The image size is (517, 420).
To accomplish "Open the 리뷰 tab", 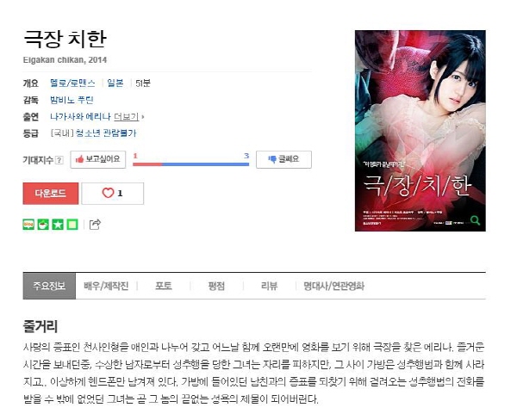I will click(269, 286).
